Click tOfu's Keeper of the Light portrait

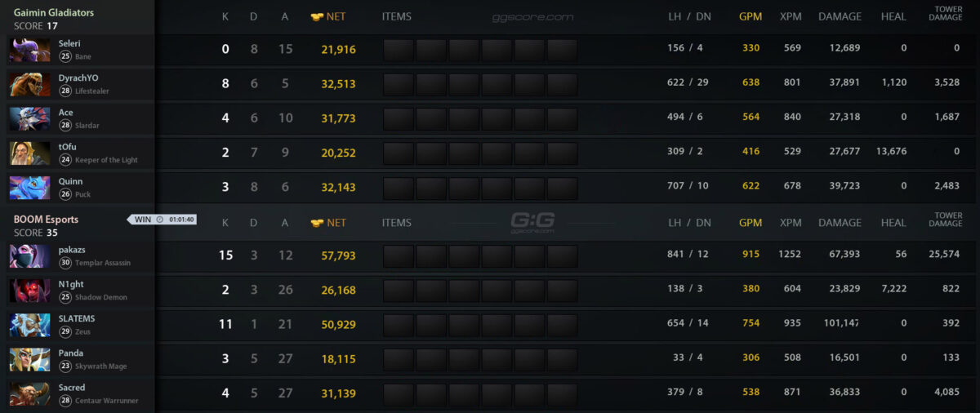tap(29, 153)
